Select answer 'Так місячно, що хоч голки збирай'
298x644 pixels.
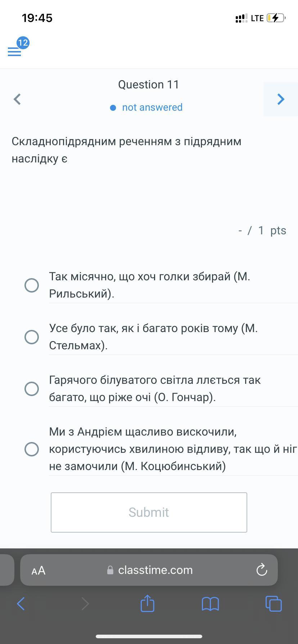point(32,285)
